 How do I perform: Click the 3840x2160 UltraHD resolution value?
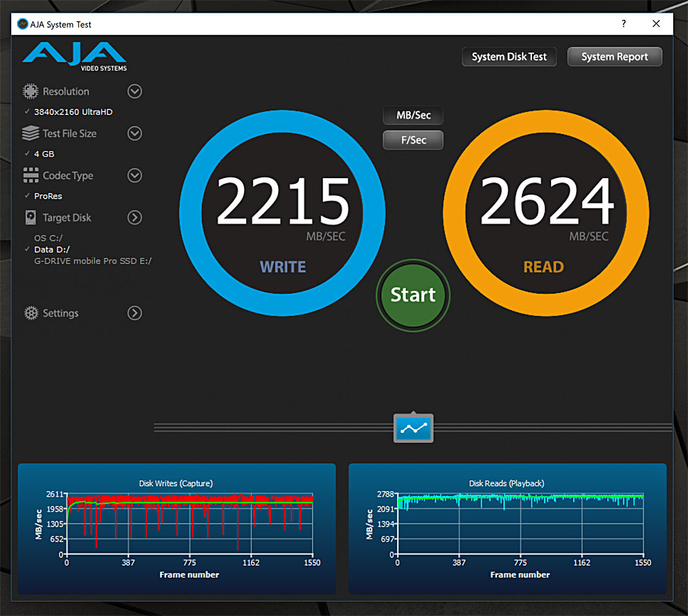(73, 112)
